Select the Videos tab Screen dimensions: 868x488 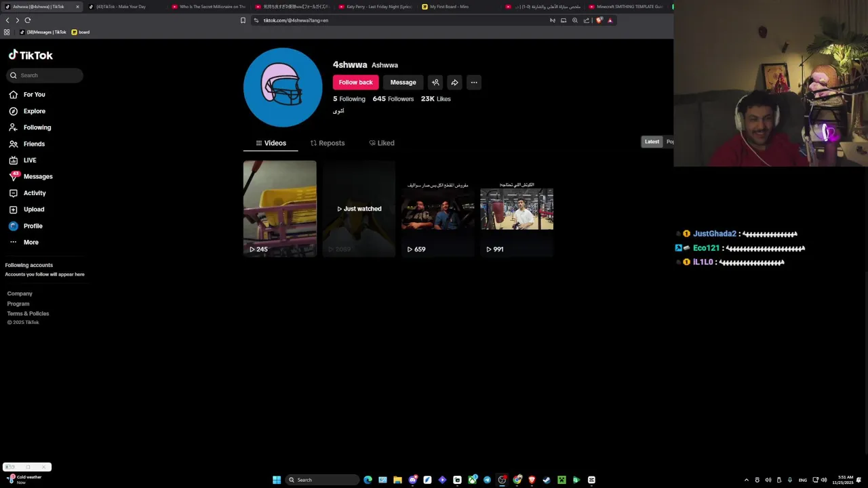271,143
